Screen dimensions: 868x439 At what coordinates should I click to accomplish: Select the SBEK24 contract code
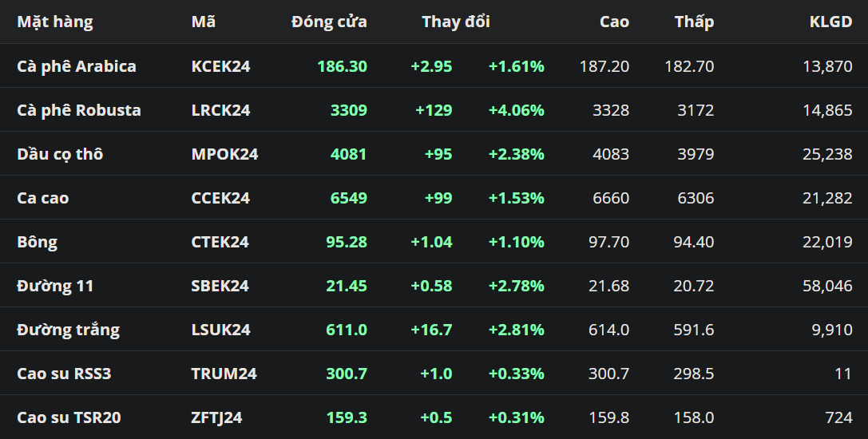click(220, 286)
